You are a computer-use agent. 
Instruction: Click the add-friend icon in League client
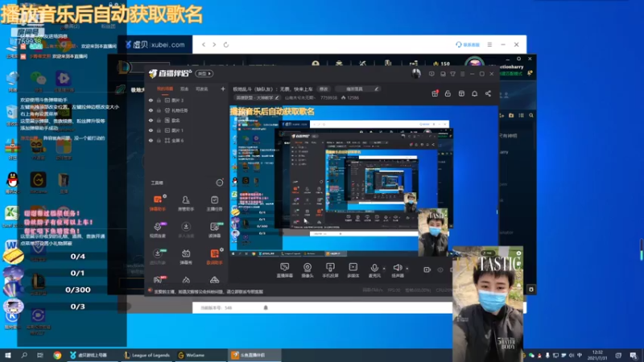[502, 116]
